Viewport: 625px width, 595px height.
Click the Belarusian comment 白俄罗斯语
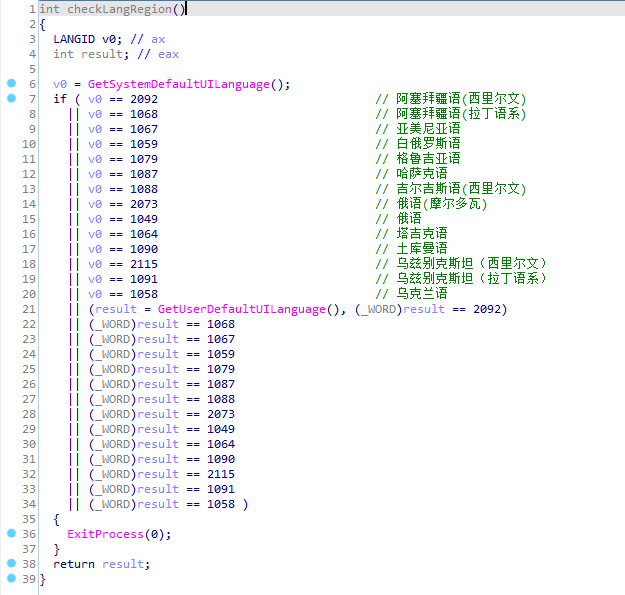click(x=428, y=143)
